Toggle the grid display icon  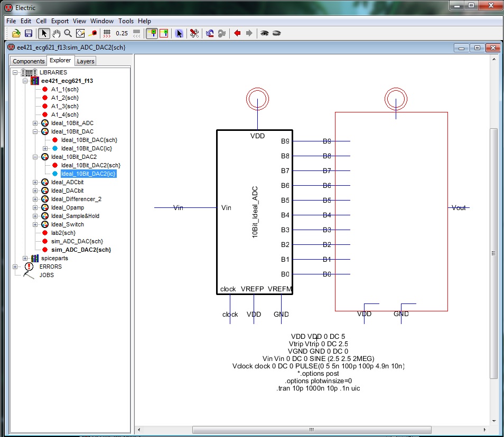point(107,33)
